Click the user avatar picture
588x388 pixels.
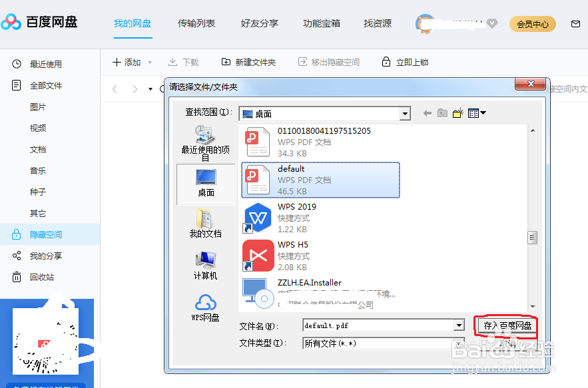(425, 23)
